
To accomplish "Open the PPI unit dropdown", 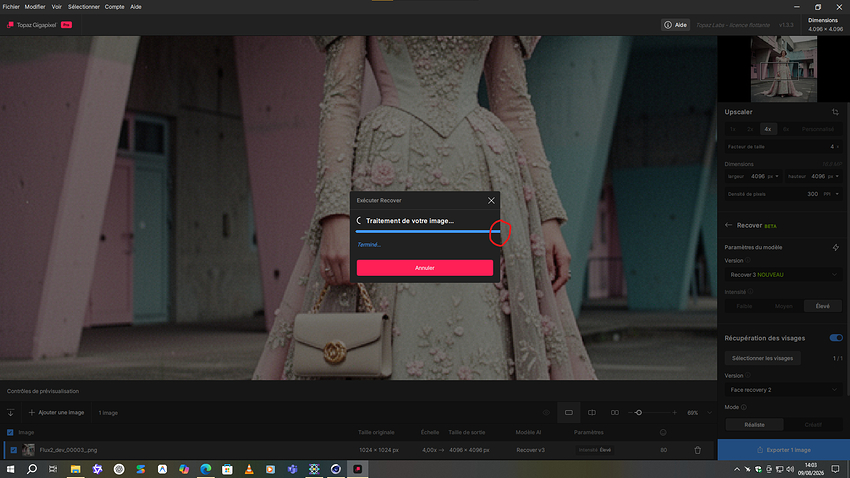I will click(x=831, y=194).
